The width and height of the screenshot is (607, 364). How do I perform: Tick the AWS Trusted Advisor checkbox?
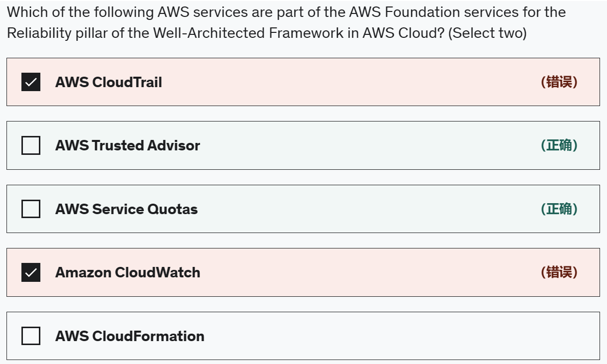tap(31, 145)
